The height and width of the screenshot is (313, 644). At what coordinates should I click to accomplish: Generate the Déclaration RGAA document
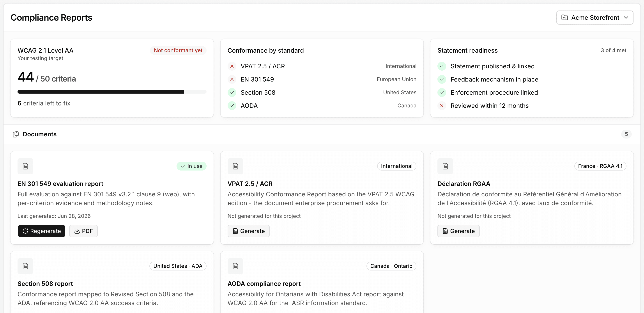pyautogui.click(x=458, y=231)
